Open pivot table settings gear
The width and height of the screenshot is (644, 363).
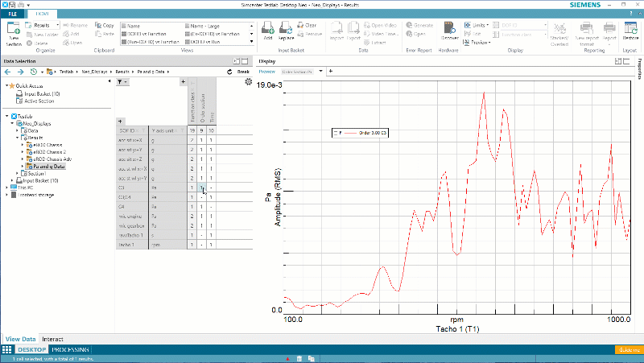point(248,82)
